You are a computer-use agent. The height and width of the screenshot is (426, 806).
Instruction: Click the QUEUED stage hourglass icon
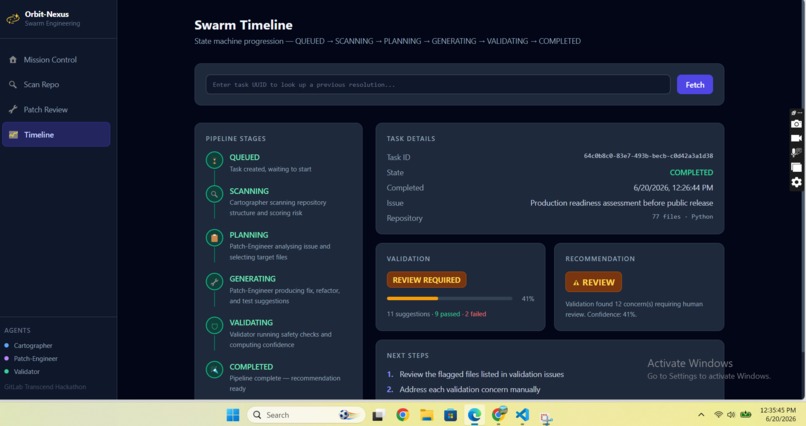(214, 160)
